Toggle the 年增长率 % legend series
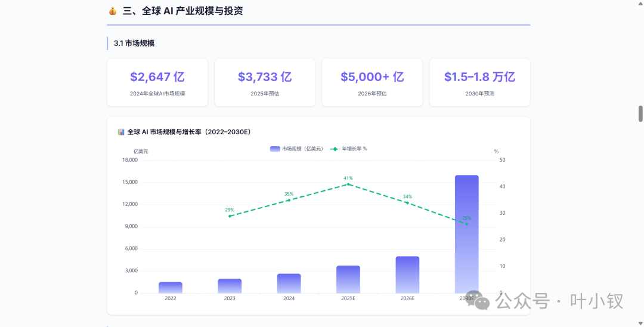 [349, 149]
